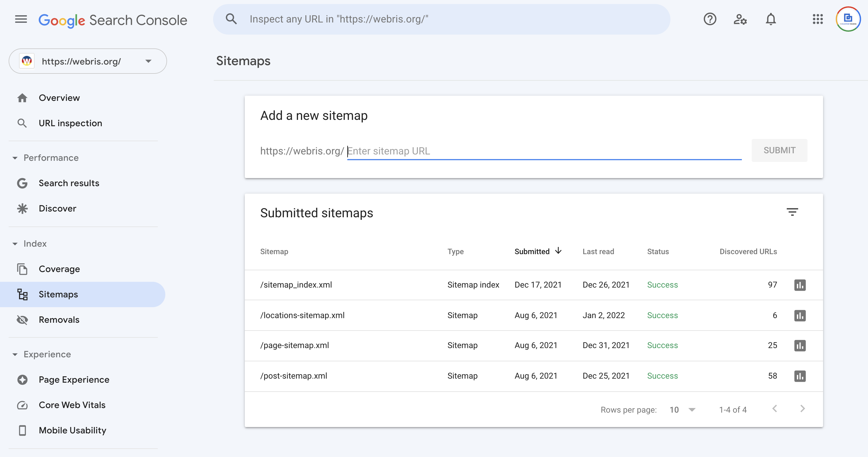
Task: Click the SUBMIT sitemap button
Action: (x=779, y=150)
